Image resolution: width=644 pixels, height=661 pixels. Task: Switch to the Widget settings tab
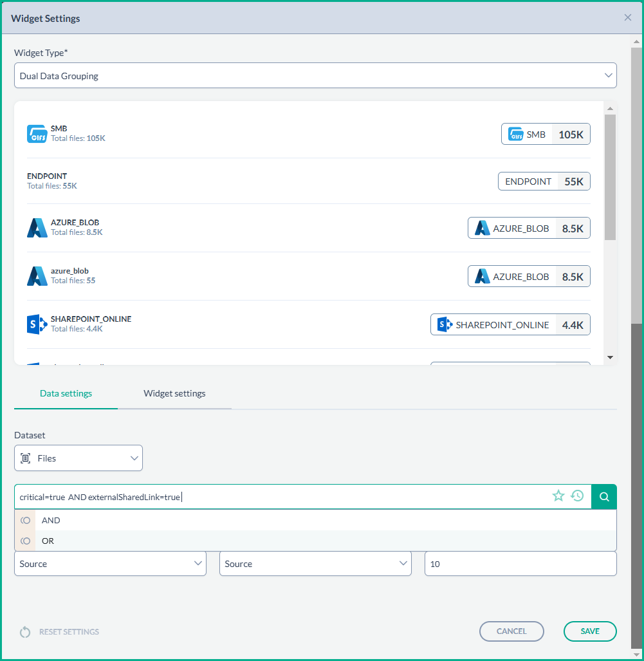tap(174, 393)
